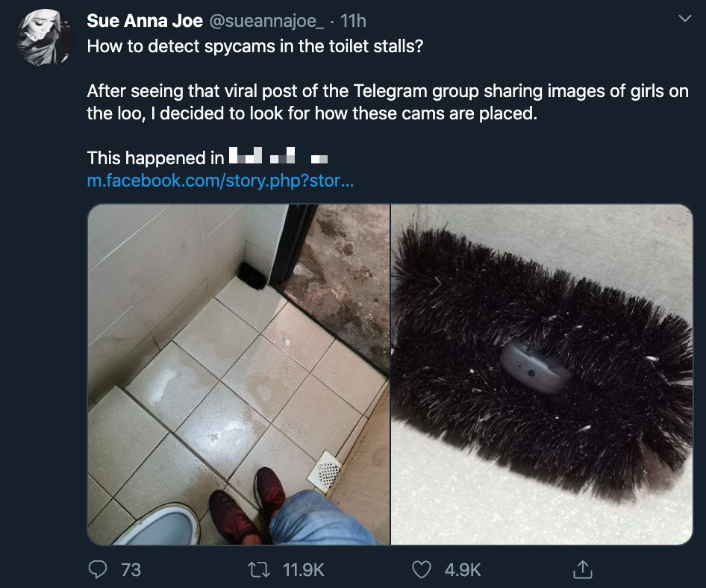Click the 'How to detect spycams' text line
This screenshot has width=706, height=588.
[x=254, y=46]
